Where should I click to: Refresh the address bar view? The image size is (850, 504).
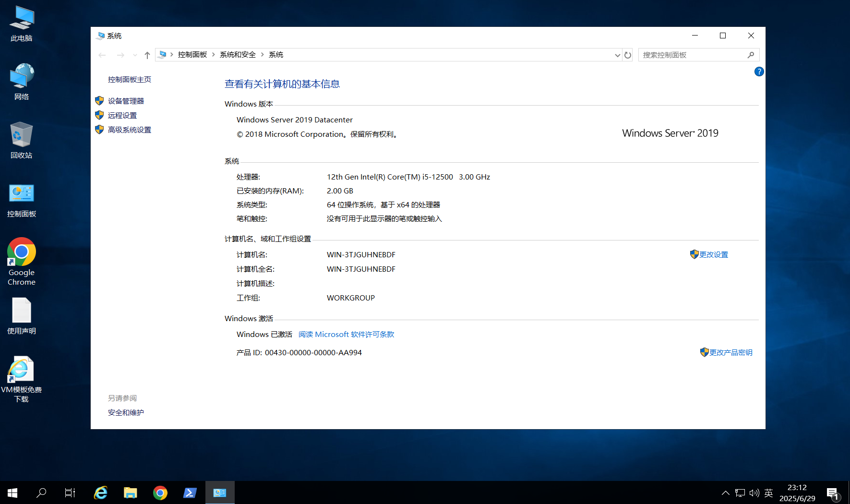point(628,55)
